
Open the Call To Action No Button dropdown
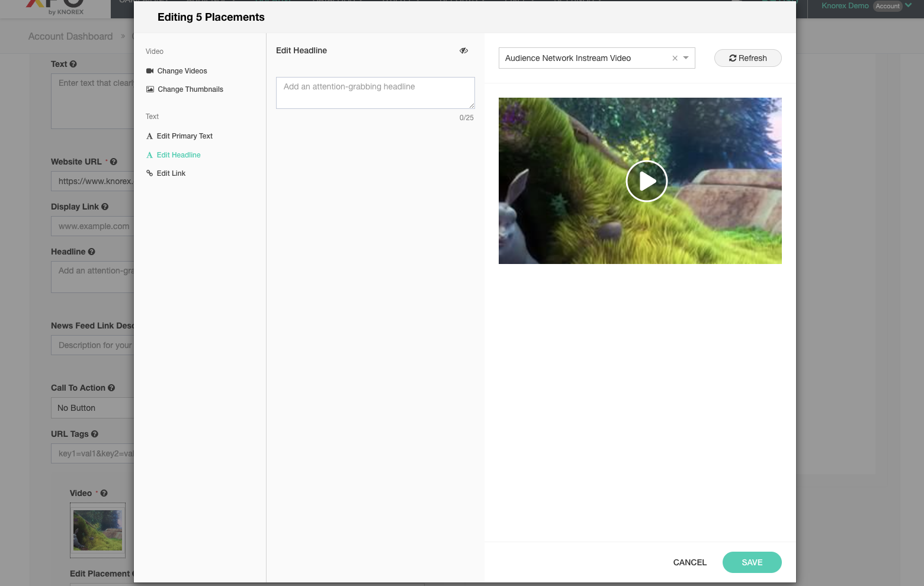tap(92, 408)
